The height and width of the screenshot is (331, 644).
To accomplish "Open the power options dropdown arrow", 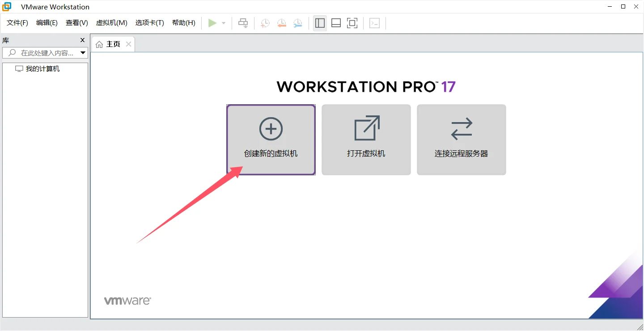I will 224,23.
